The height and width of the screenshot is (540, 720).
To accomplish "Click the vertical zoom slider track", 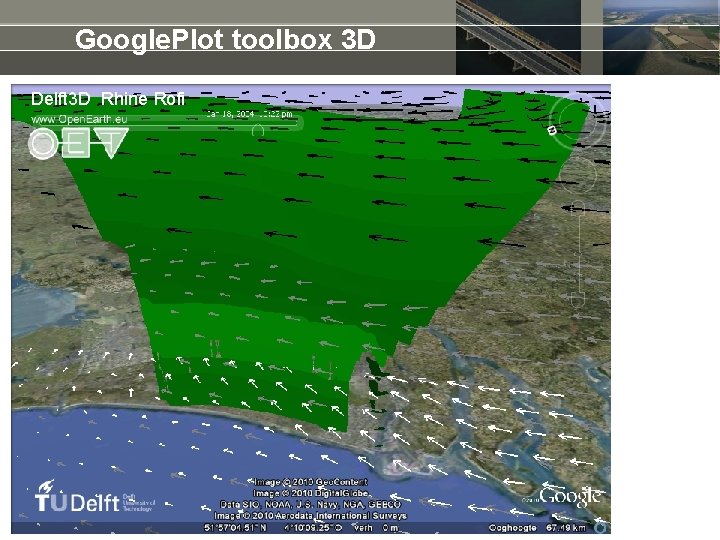I will point(579,253).
